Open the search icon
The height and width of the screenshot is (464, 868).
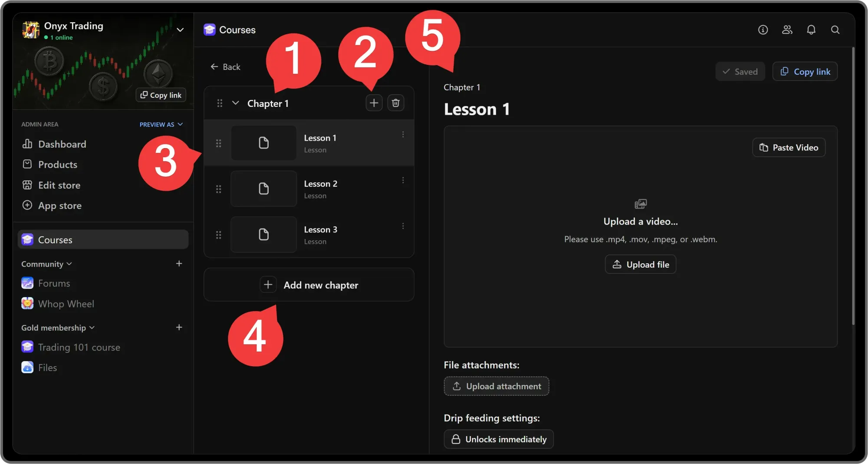[x=835, y=30]
